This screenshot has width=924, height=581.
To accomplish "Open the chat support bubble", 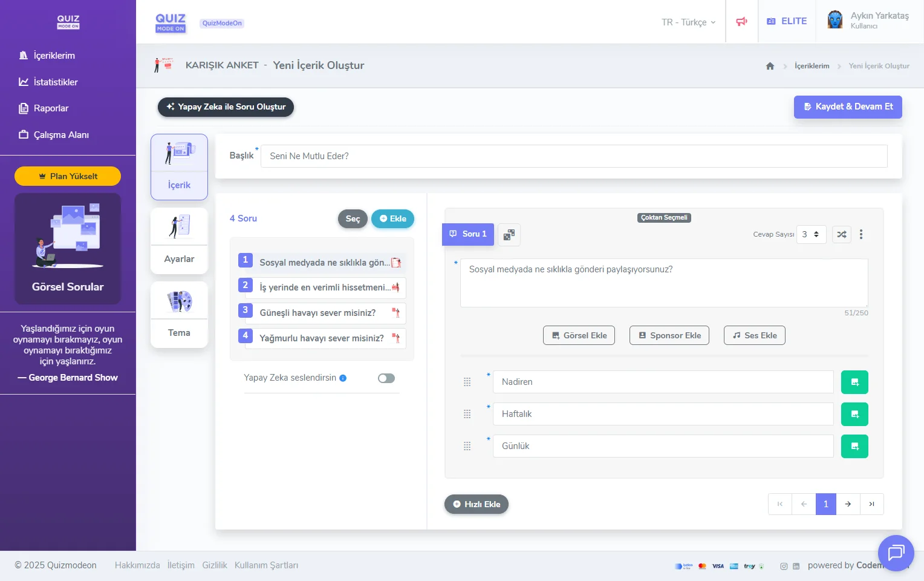I will tap(896, 553).
